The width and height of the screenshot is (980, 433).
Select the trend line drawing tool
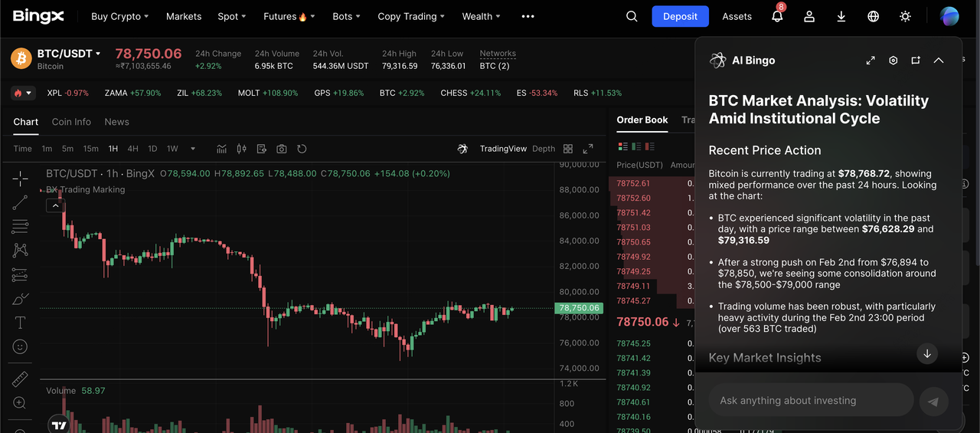click(x=20, y=202)
